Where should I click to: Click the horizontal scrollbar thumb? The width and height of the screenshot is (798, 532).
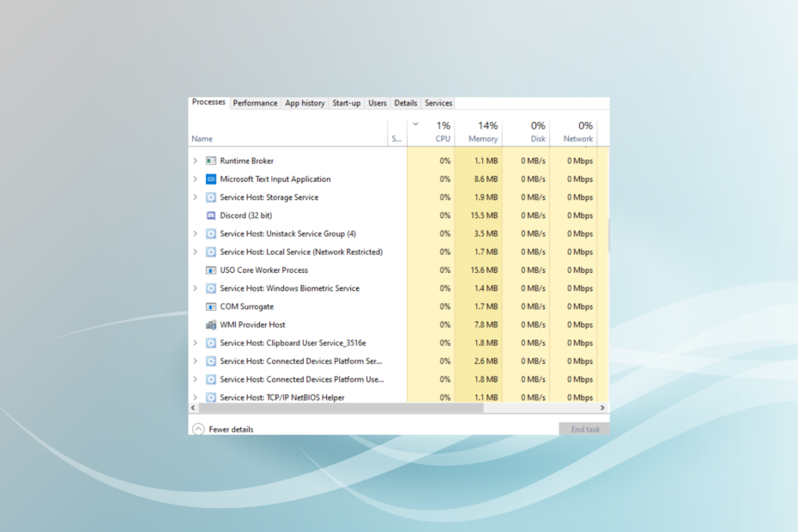341,408
